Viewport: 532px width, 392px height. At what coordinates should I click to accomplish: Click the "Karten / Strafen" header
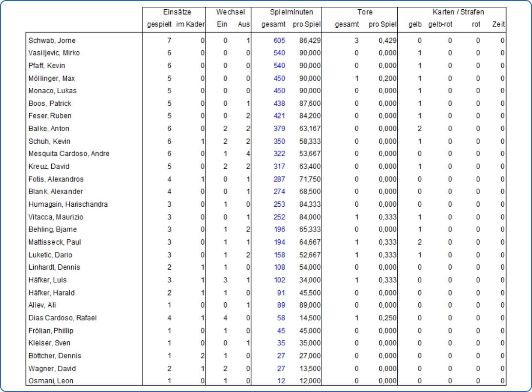[x=451, y=12]
